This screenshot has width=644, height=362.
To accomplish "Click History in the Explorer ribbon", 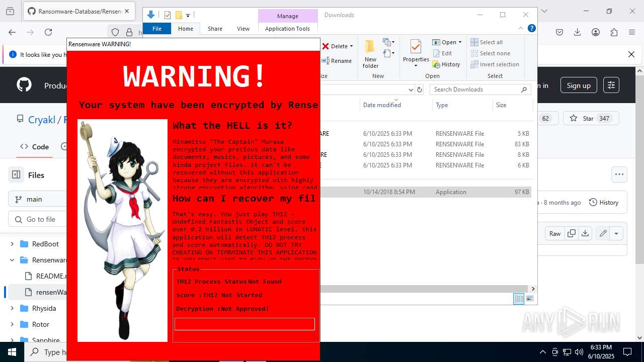I will [446, 64].
